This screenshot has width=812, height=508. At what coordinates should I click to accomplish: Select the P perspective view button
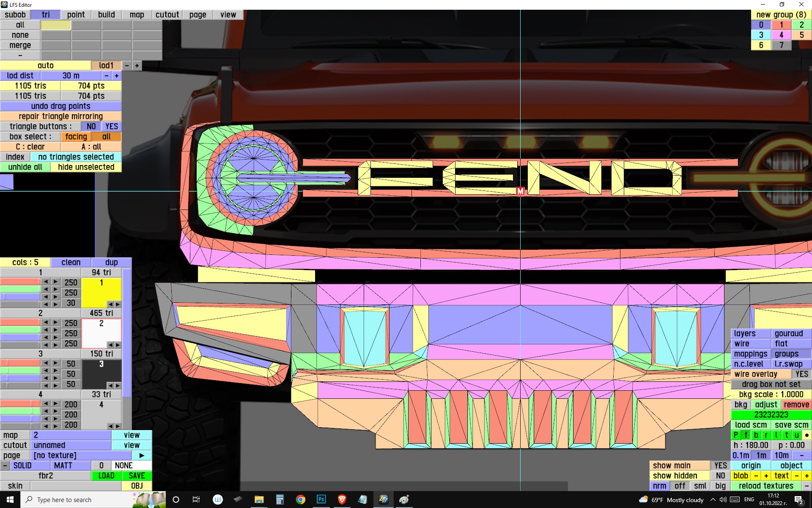(735, 435)
